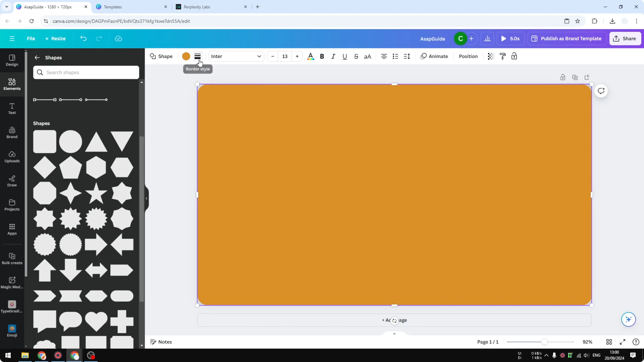Open the Brand sidebar panel
This screenshot has width=644, height=362.
12,133
